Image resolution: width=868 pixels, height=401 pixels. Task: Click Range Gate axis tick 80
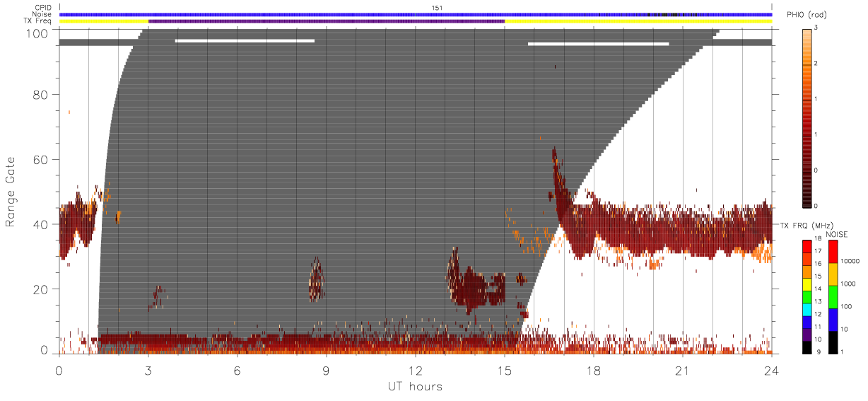click(x=41, y=95)
